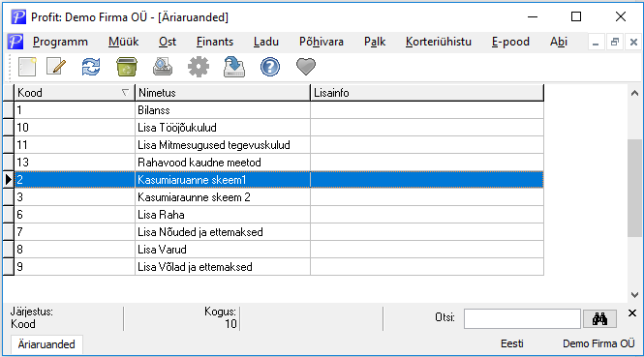The height and width of the screenshot is (357, 644).
Task: Click inside the Otsi search field
Action: coord(522,318)
